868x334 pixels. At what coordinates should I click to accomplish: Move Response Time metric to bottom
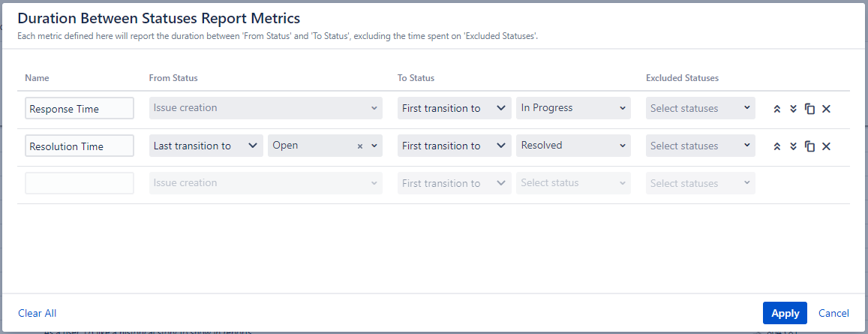pyautogui.click(x=793, y=109)
